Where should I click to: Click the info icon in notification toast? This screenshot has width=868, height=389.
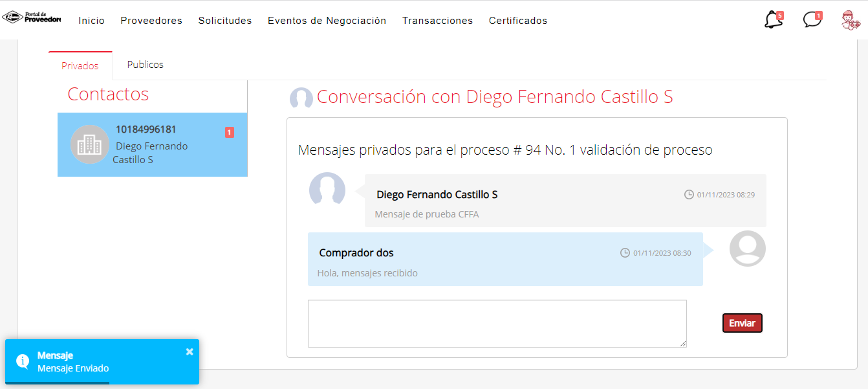(x=23, y=361)
